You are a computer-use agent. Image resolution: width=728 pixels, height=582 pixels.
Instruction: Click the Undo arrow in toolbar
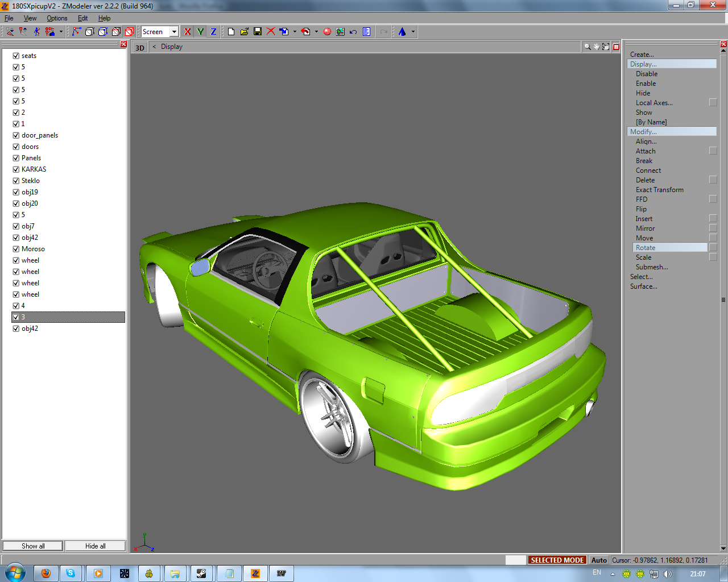(353, 32)
